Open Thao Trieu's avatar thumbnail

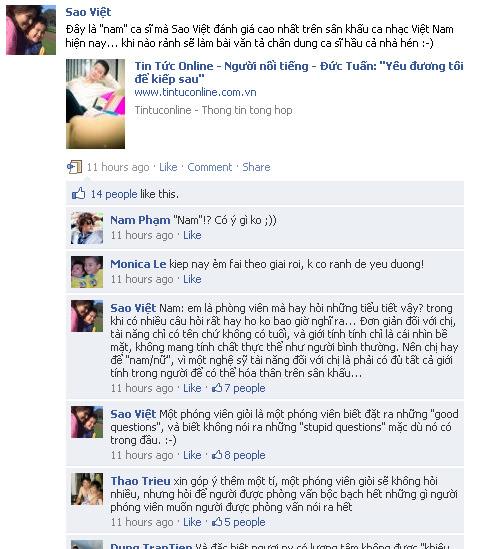(87, 489)
